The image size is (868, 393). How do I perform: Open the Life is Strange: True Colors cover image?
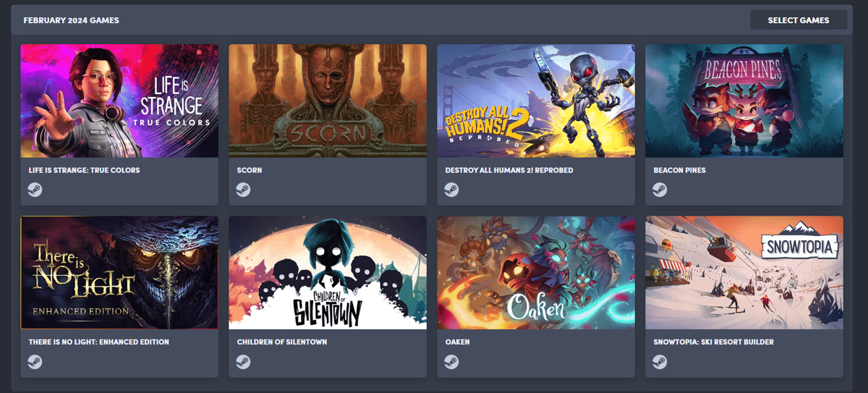(119, 101)
